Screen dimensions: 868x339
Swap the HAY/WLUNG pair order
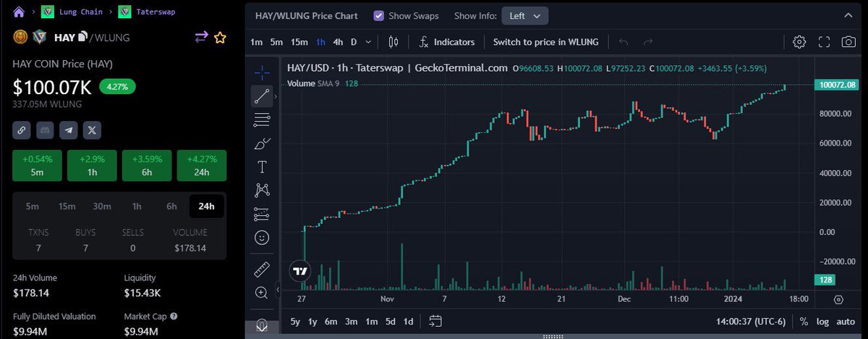pos(201,37)
